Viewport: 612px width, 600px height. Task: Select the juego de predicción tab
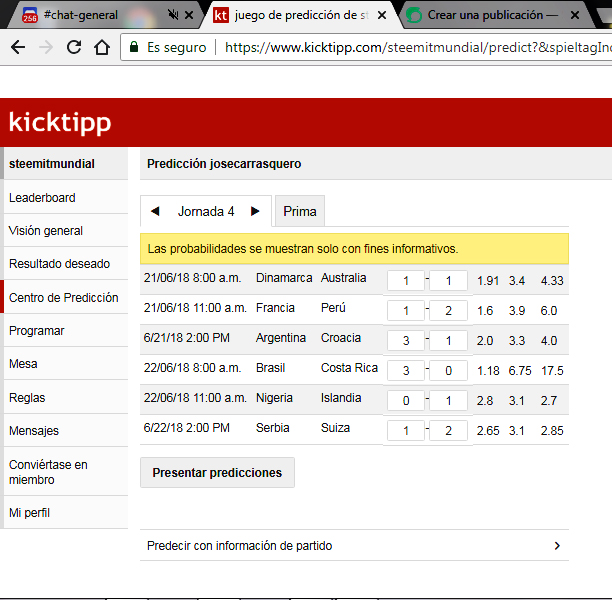coord(301,15)
